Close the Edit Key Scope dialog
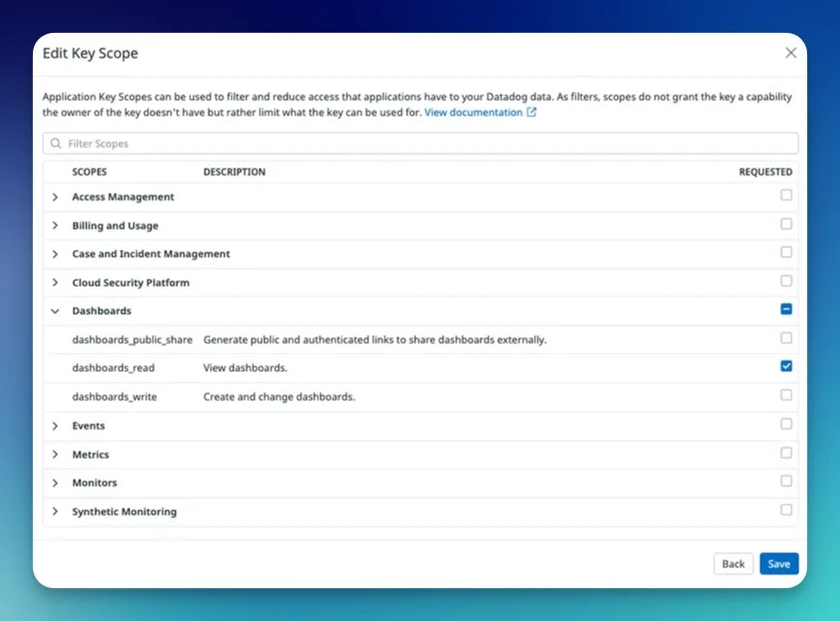This screenshot has height=621, width=840. 791,52
